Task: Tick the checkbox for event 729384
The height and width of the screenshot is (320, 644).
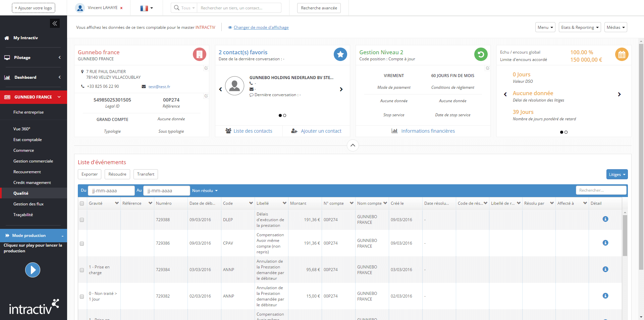Action: pos(82,270)
